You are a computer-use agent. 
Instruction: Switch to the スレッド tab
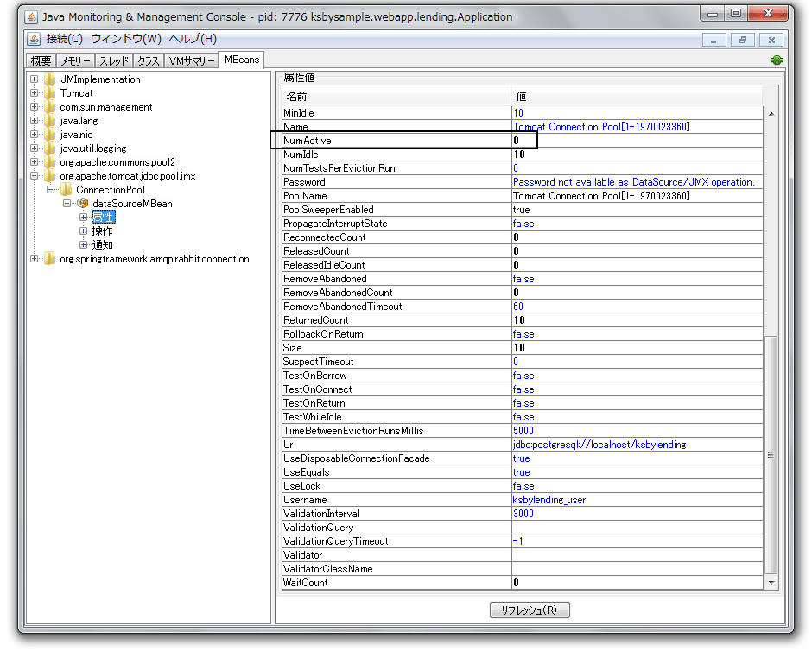click(113, 60)
